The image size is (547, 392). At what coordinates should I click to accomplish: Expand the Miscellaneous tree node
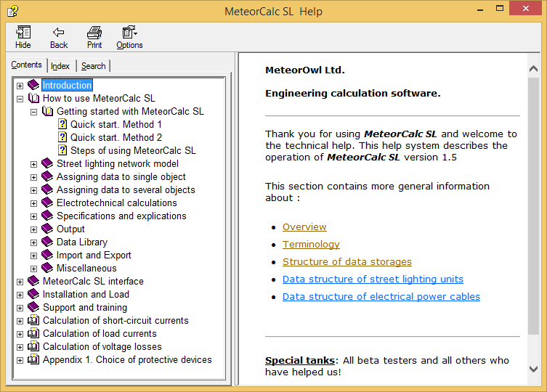pyautogui.click(x=33, y=269)
